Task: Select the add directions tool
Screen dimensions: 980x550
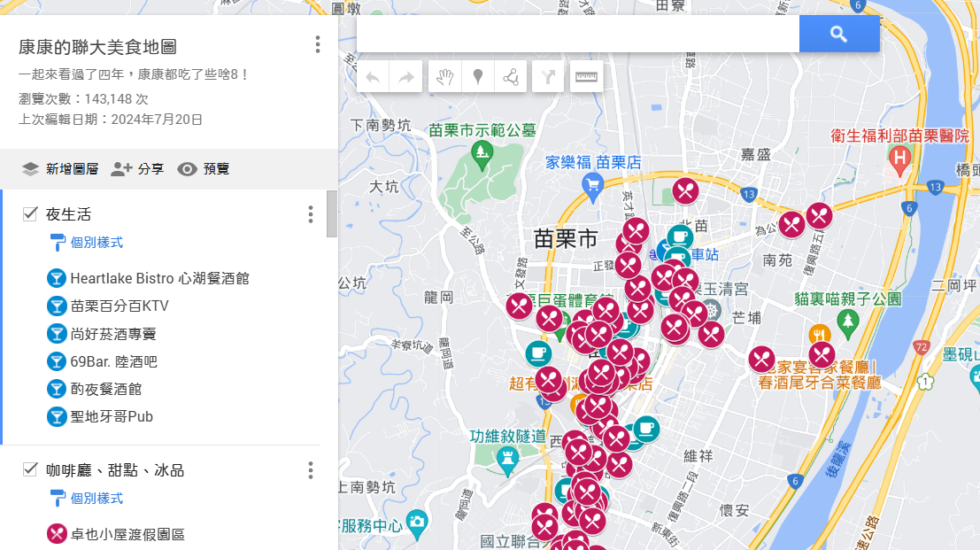Action: [x=549, y=77]
